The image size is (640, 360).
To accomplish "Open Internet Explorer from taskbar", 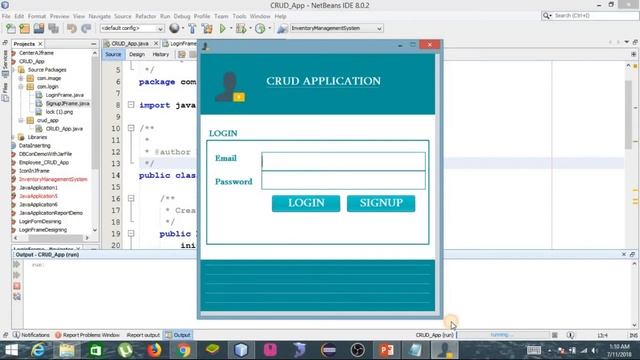I will [x=38, y=350].
